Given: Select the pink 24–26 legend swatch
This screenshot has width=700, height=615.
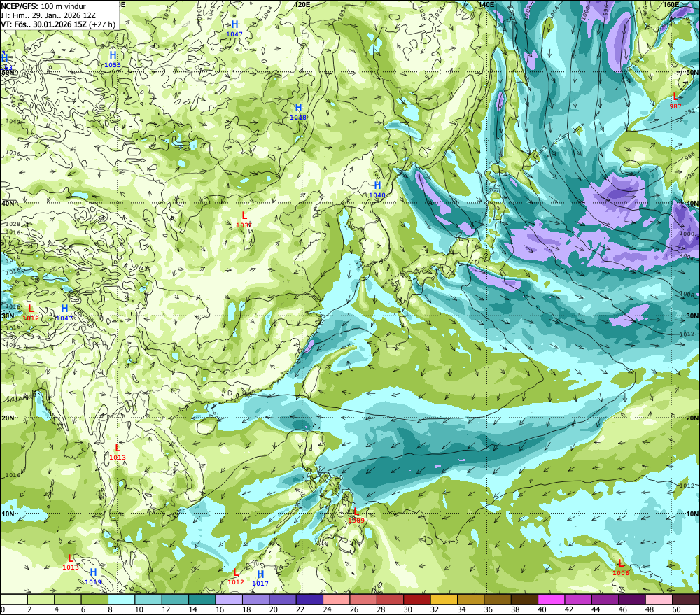Looking at the screenshot, I should 336,599.
